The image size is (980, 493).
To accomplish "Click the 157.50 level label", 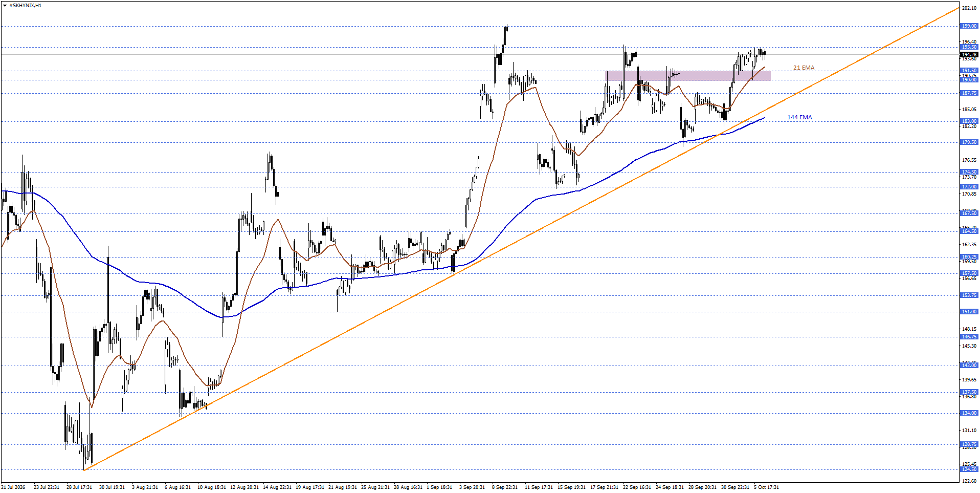I will (x=969, y=273).
